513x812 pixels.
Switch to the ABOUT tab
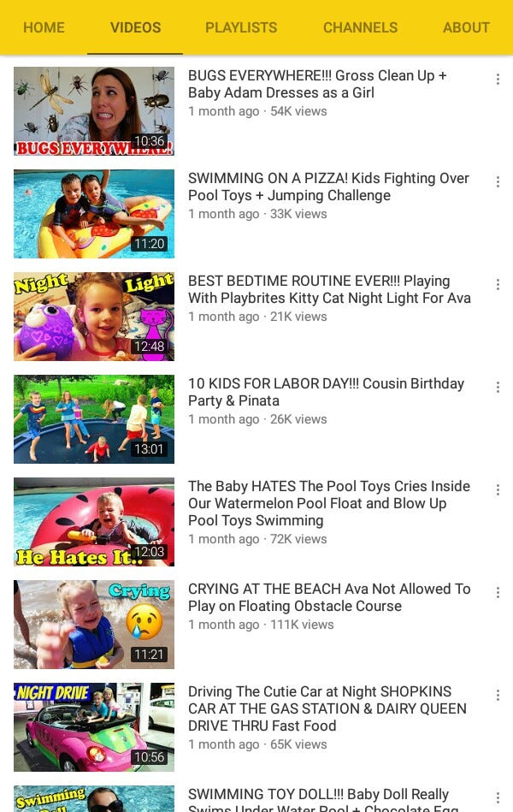pos(466,27)
